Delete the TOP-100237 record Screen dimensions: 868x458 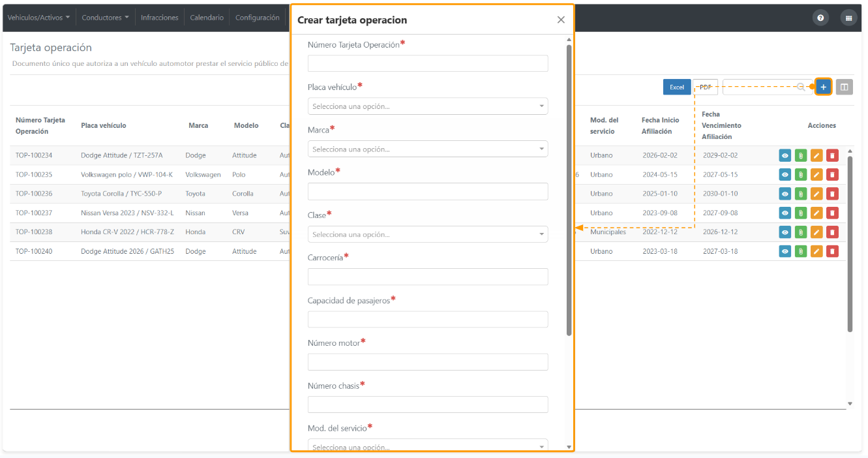(x=832, y=213)
